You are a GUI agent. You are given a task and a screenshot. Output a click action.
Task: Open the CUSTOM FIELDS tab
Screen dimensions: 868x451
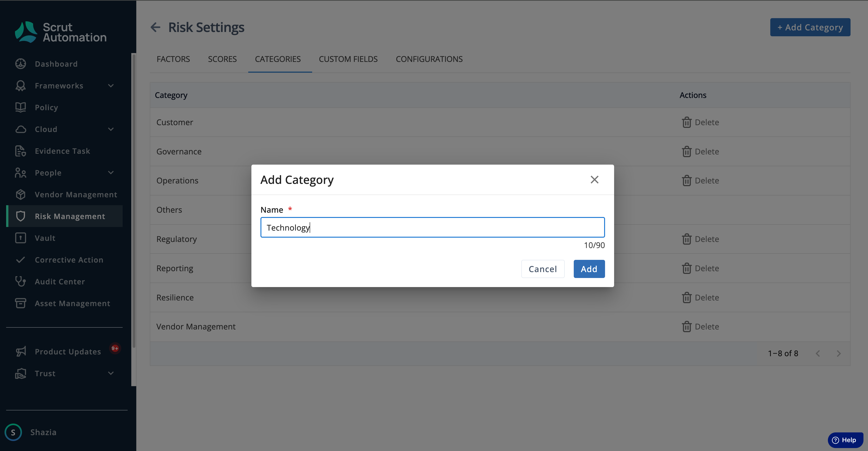point(348,59)
